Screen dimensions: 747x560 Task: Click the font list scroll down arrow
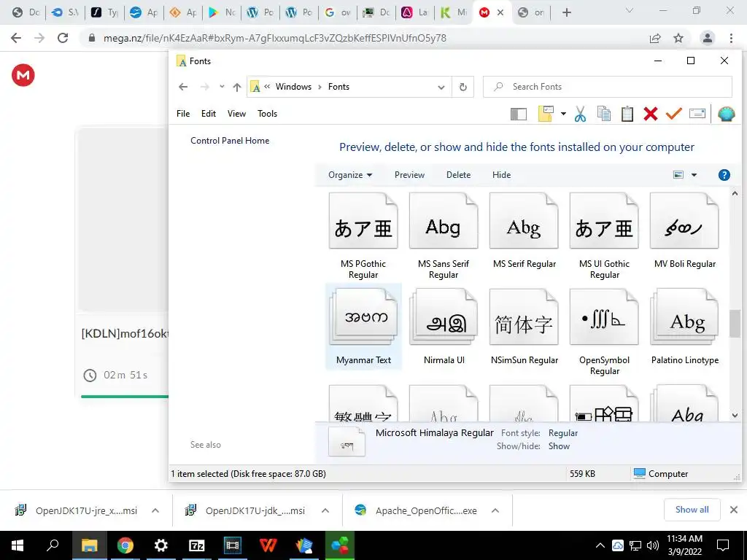pos(735,415)
